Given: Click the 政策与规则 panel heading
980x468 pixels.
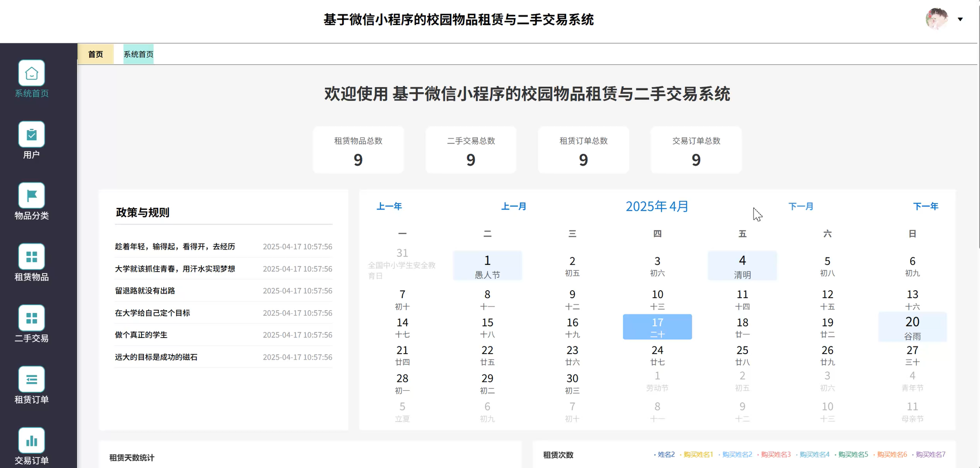Looking at the screenshot, I should (x=142, y=212).
